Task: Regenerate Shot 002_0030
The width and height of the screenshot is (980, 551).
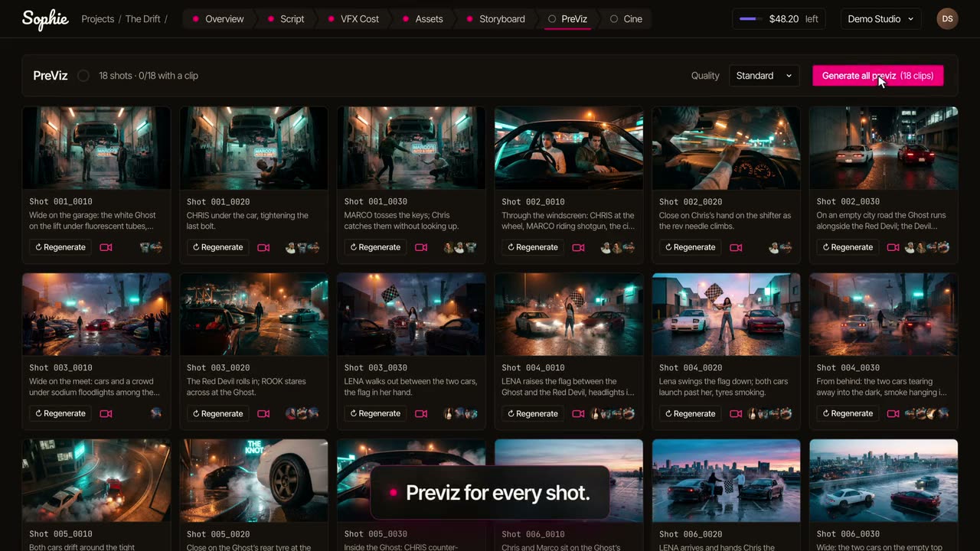Action: pyautogui.click(x=848, y=247)
